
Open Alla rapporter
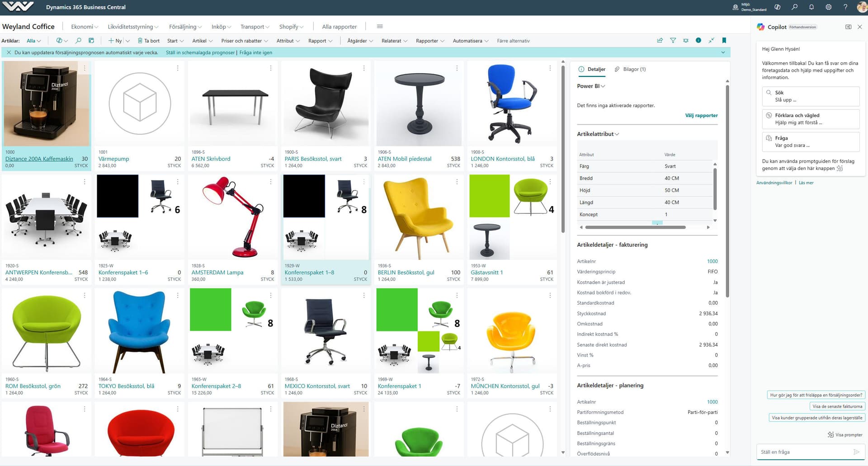340,27
